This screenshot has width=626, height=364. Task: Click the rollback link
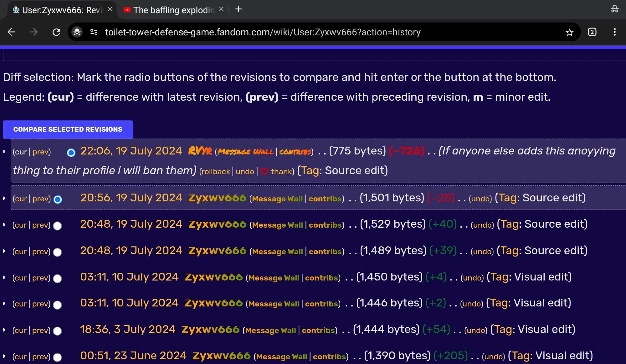click(216, 172)
